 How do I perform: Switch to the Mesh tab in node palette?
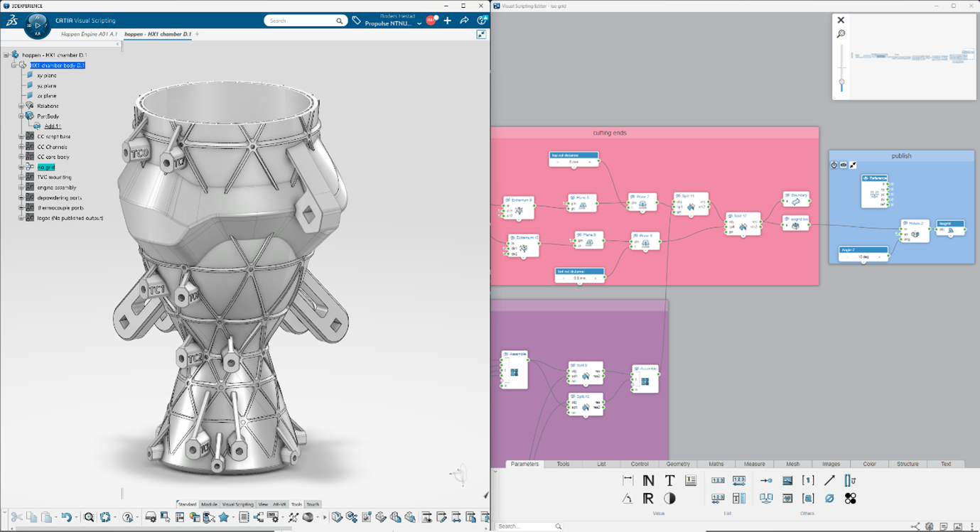coord(792,464)
